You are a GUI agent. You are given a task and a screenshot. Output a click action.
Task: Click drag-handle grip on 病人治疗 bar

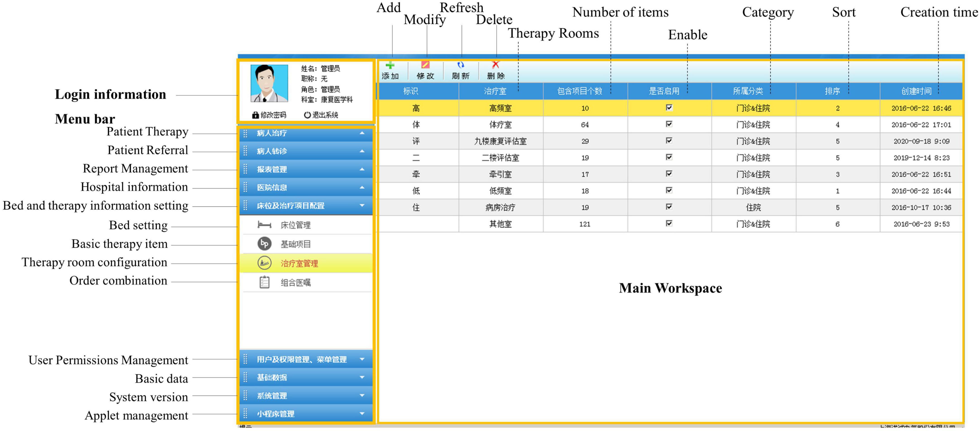point(245,133)
